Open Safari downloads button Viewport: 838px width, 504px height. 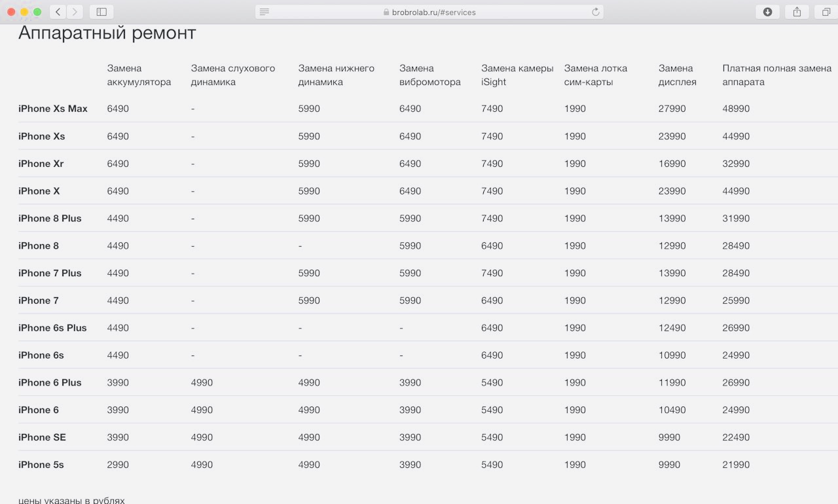click(x=767, y=12)
